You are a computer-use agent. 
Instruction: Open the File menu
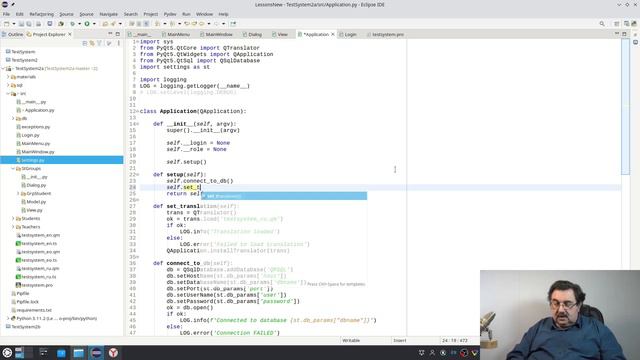[x=6, y=14]
